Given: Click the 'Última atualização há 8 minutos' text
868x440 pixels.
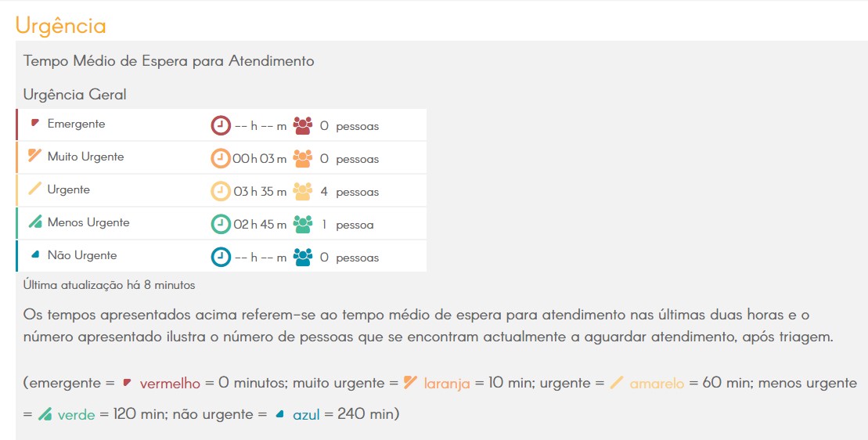Looking at the screenshot, I should 109,285.
